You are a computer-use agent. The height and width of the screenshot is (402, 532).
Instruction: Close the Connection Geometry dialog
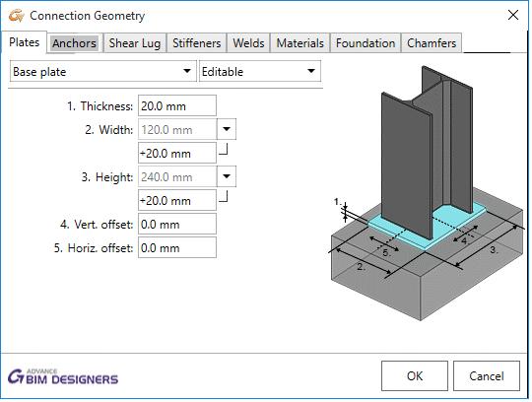click(513, 15)
